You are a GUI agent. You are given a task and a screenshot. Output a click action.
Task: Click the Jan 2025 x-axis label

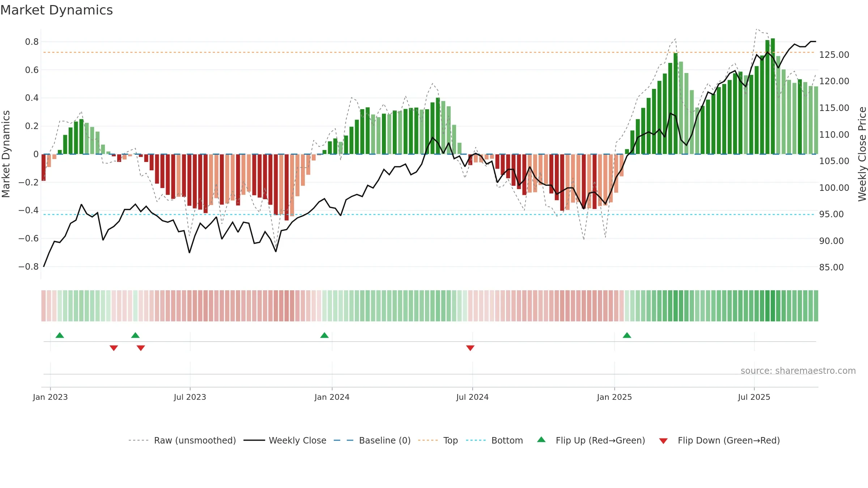coord(614,397)
